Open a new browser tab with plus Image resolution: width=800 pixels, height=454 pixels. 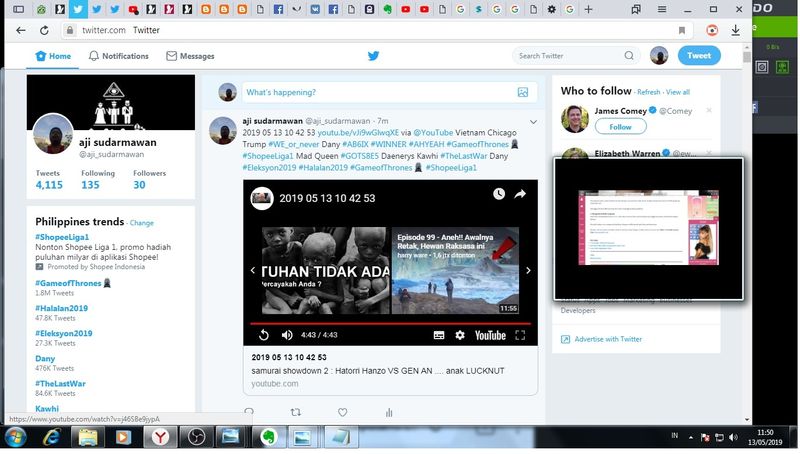[588, 9]
